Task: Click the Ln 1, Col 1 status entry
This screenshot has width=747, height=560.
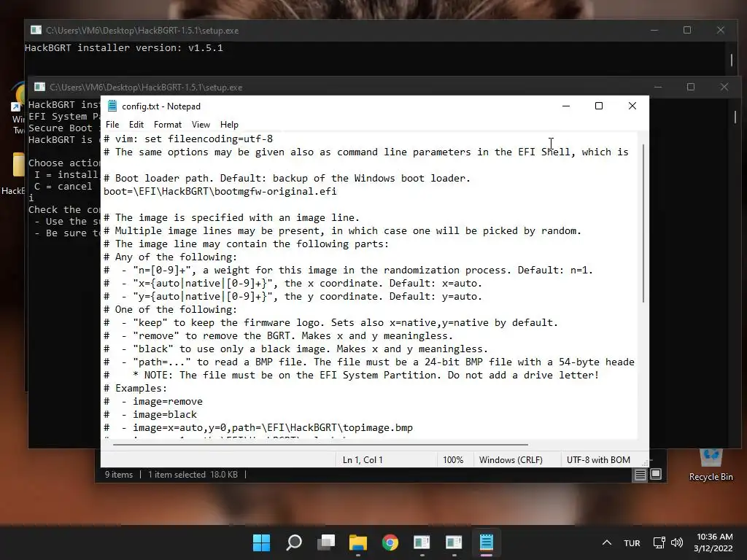Action: coord(363,460)
